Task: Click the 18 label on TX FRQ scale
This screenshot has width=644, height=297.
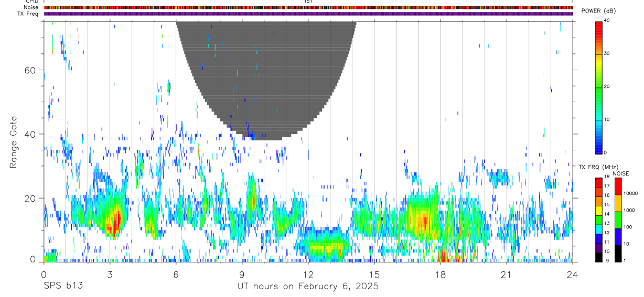Action: (x=607, y=177)
